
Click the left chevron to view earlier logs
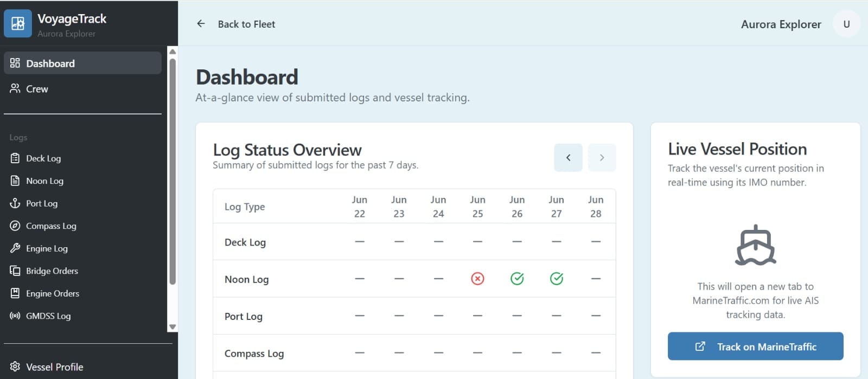coord(567,157)
